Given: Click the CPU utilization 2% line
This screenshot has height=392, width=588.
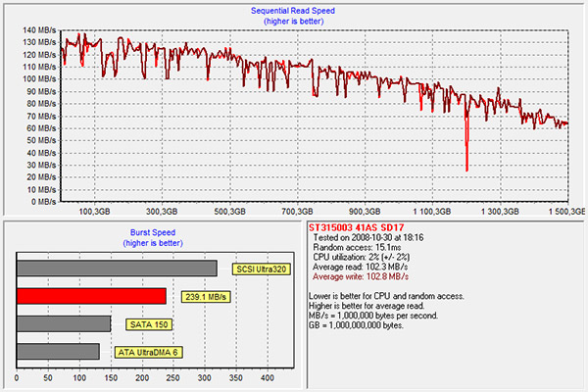Looking at the screenshot, I should pos(361,257).
